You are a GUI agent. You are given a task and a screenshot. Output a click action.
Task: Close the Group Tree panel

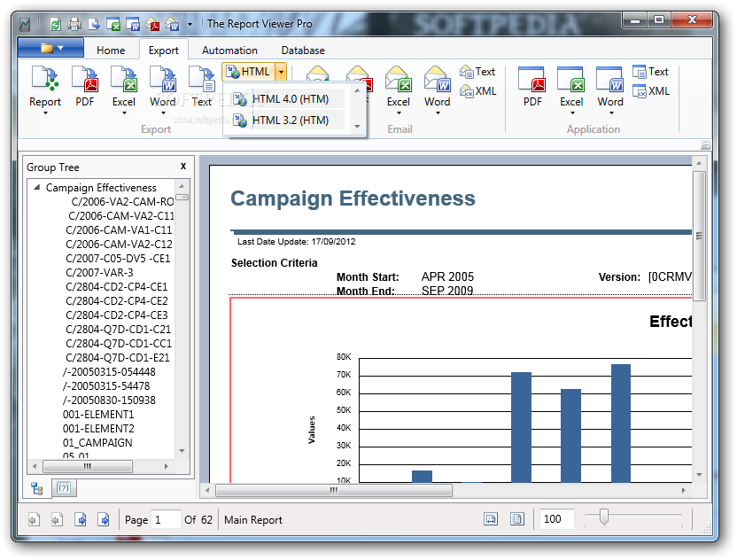tap(183, 166)
